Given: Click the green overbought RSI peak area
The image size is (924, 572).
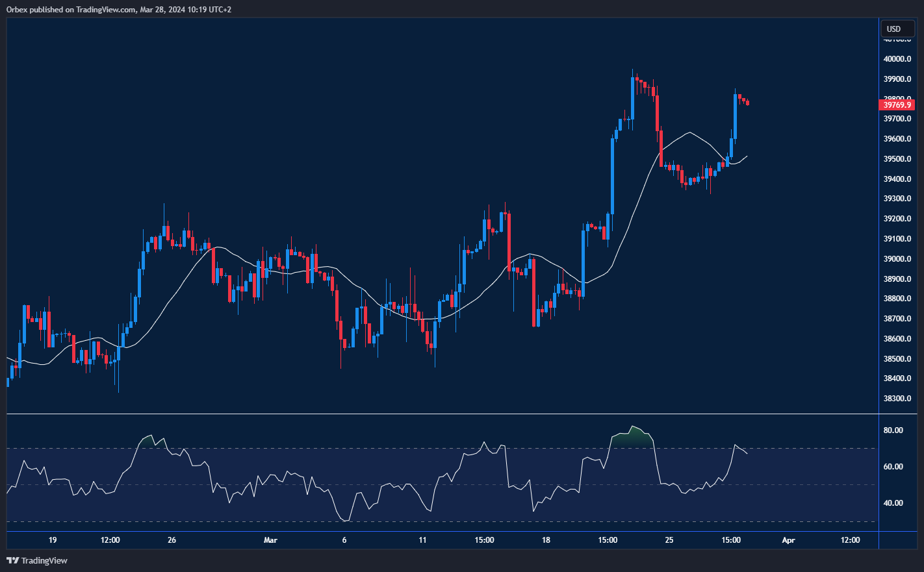Looking at the screenshot, I should [634, 436].
